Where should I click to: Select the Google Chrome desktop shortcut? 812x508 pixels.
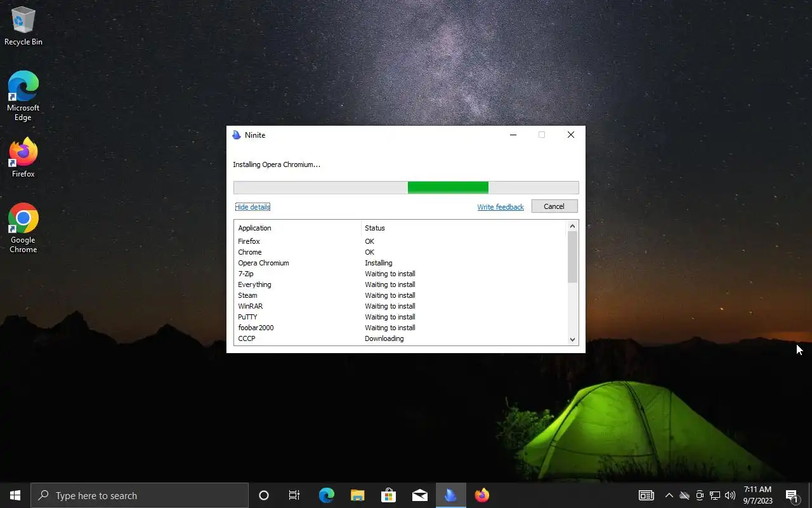pyautogui.click(x=23, y=228)
